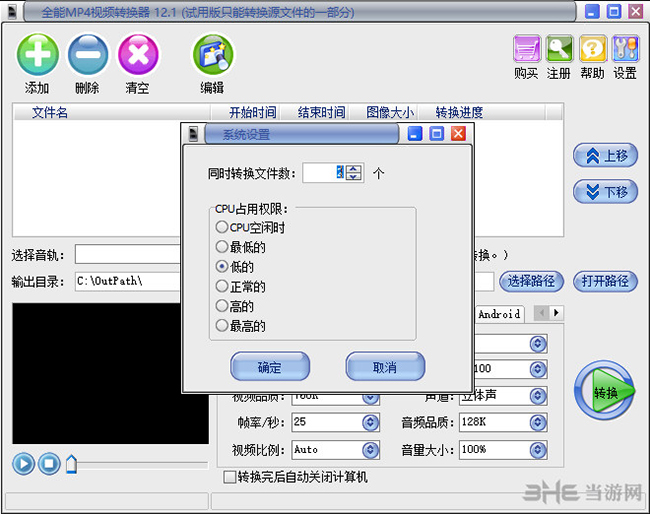Start conversion with the 转换 button
Viewport: 650px width, 514px height.
coord(604,390)
